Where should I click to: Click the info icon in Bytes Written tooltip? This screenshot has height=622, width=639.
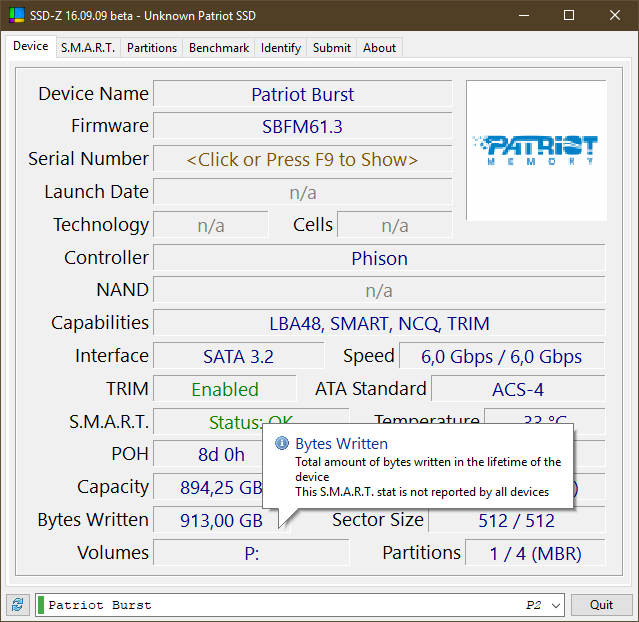(282, 443)
